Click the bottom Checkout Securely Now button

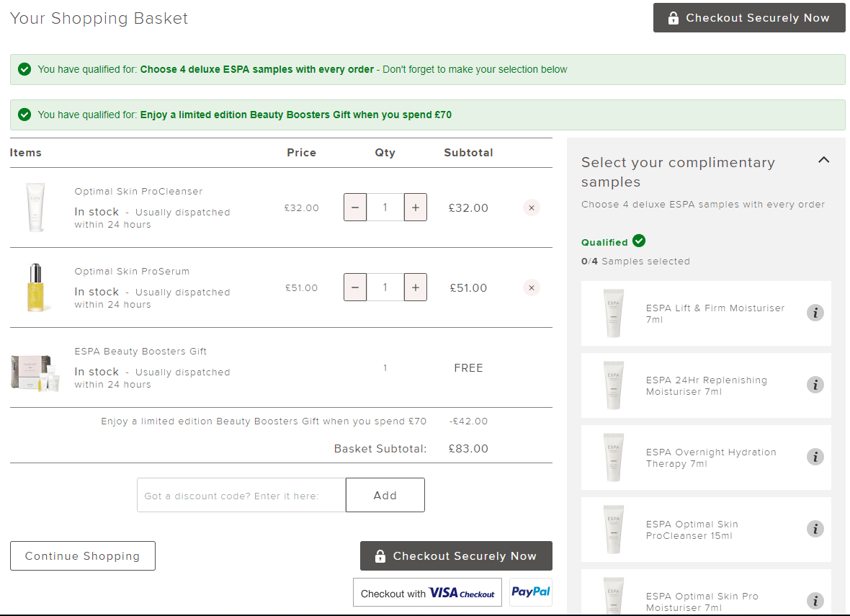pyautogui.click(x=456, y=555)
